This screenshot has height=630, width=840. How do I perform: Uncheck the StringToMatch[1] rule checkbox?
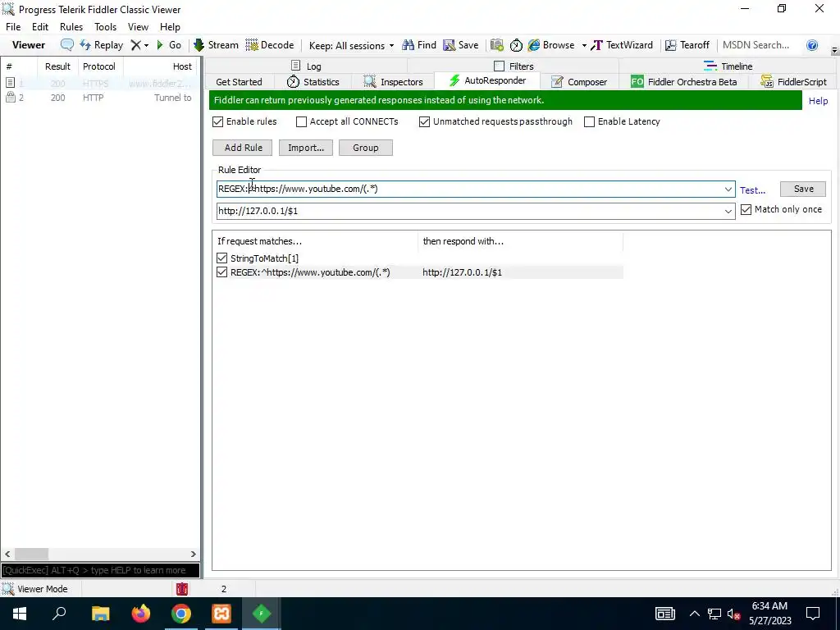[221, 258]
